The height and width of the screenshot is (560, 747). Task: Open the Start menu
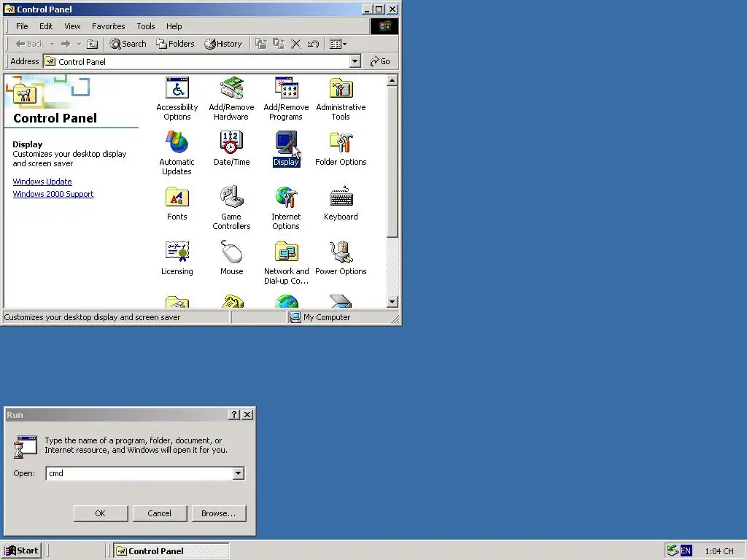point(22,551)
